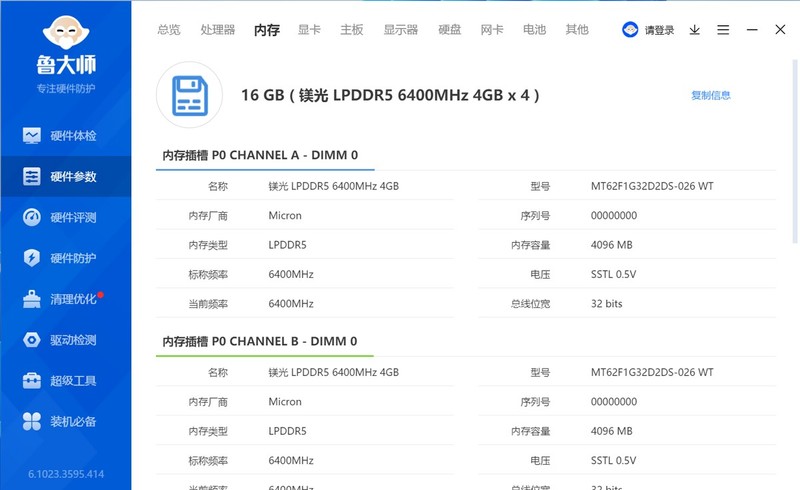The image size is (800, 490).
Task: Select header 内存插槽 P0 CHANNEL B - DIMM 0
Action: tap(260, 341)
